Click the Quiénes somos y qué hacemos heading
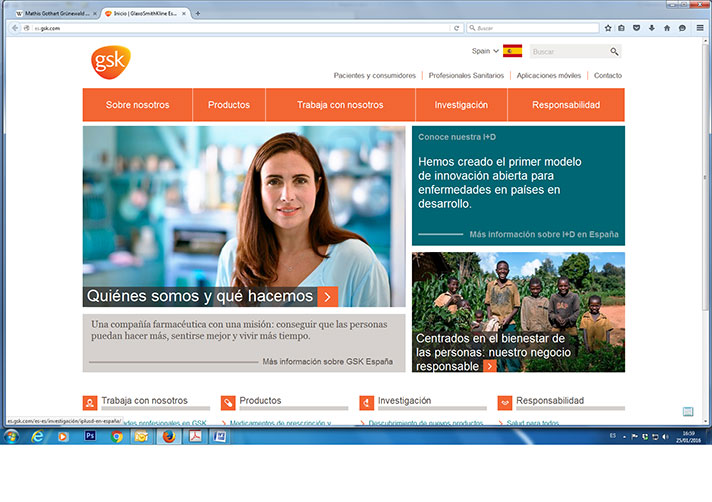The image size is (712, 502). pyautogui.click(x=200, y=296)
